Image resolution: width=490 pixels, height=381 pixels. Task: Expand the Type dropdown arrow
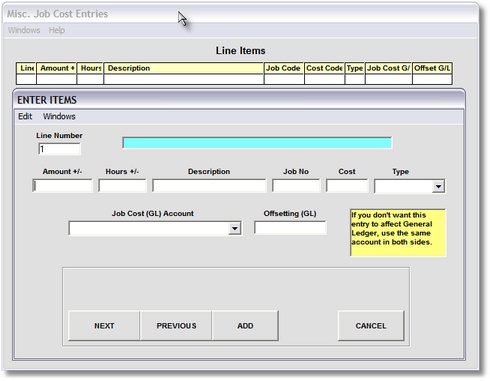[438, 186]
